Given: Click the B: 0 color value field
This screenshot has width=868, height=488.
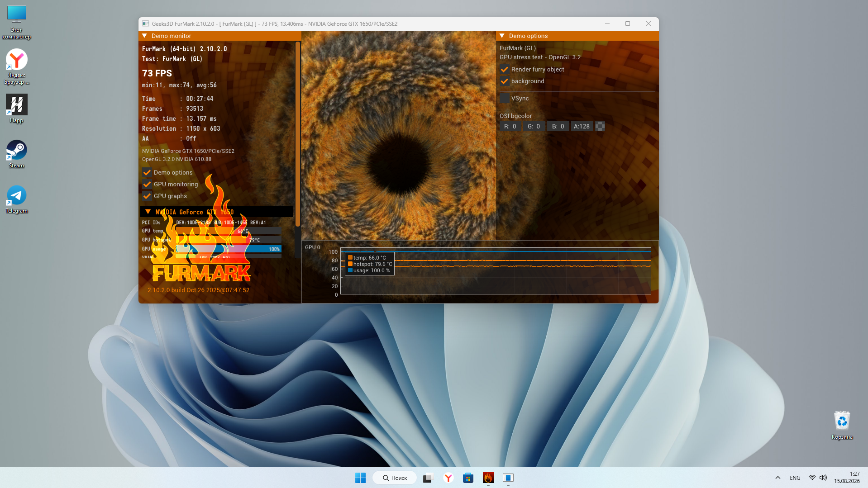Looking at the screenshot, I should point(558,126).
